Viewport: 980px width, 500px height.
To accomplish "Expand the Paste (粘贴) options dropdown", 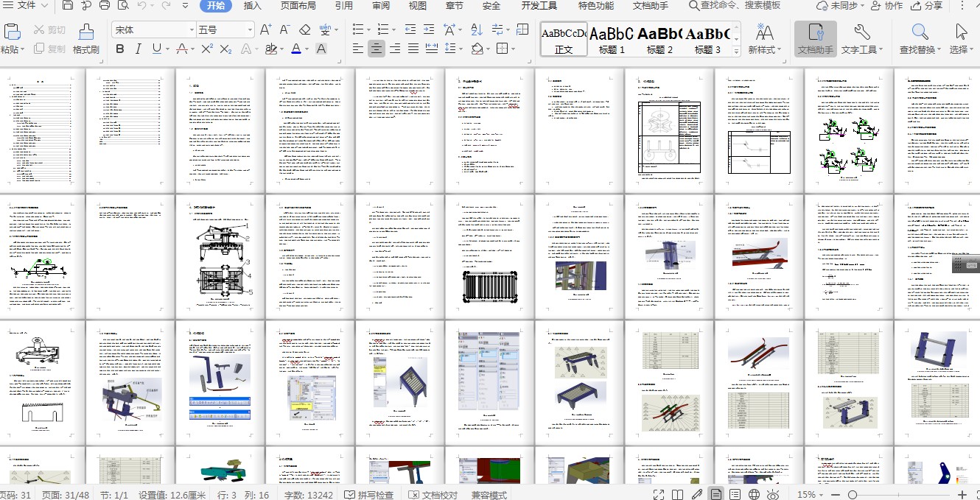I will (x=23, y=50).
